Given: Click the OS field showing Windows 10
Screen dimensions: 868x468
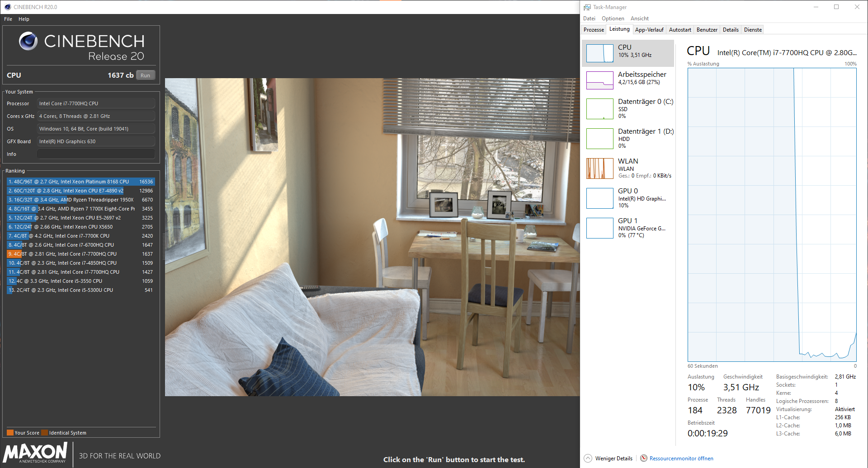Looking at the screenshot, I should [96, 129].
